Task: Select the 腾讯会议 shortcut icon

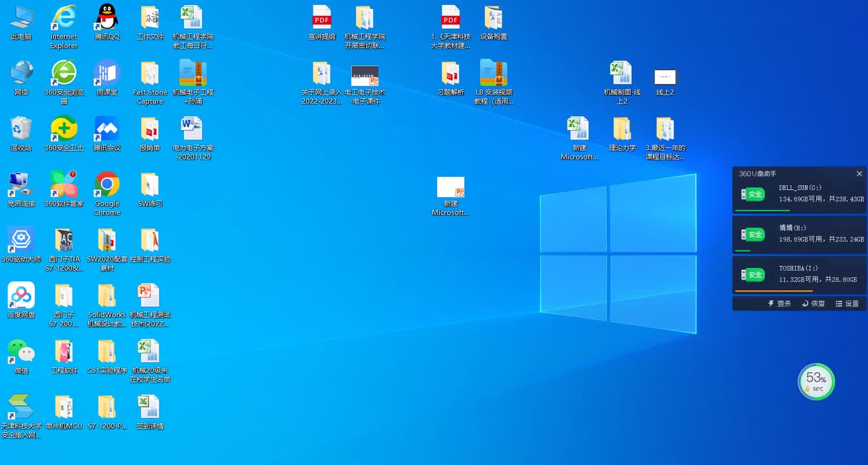Action: point(107,134)
